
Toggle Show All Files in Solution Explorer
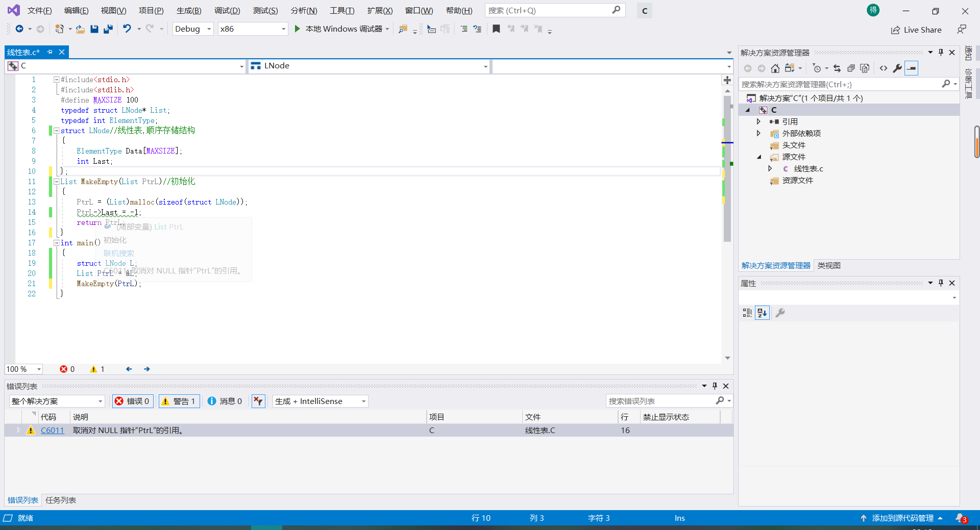click(x=865, y=68)
